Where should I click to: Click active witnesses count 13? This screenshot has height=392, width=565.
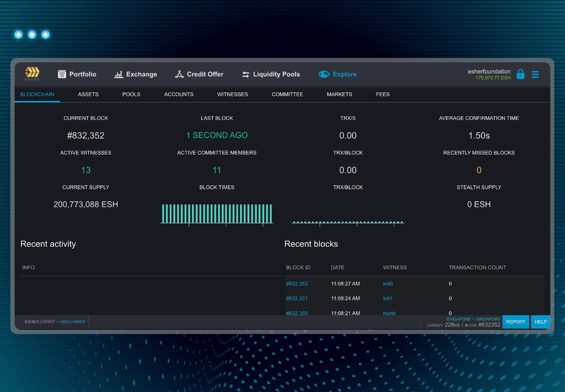click(x=86, y=170)
